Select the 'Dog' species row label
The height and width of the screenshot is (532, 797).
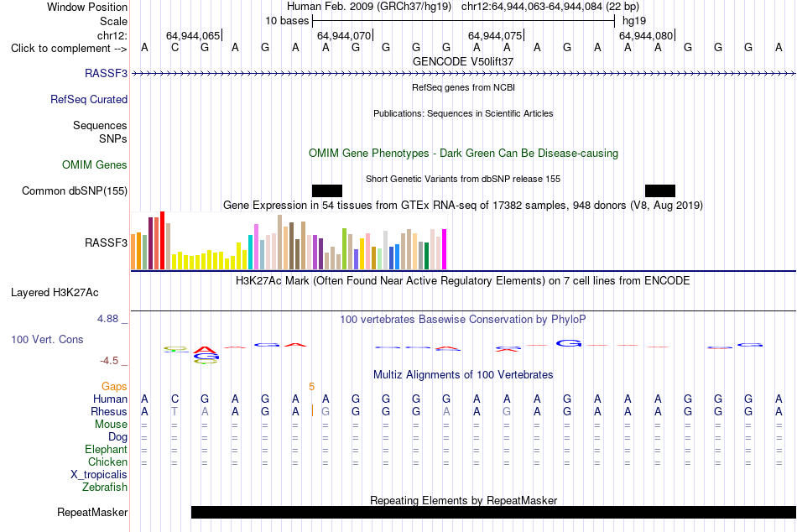point(117,436)
